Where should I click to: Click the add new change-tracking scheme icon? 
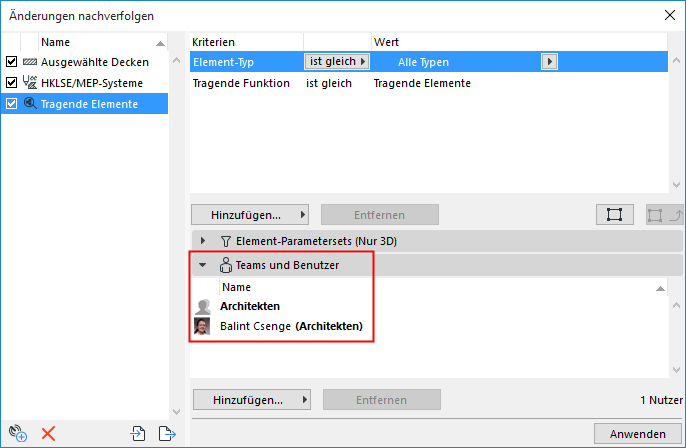[x=18, y=434]
